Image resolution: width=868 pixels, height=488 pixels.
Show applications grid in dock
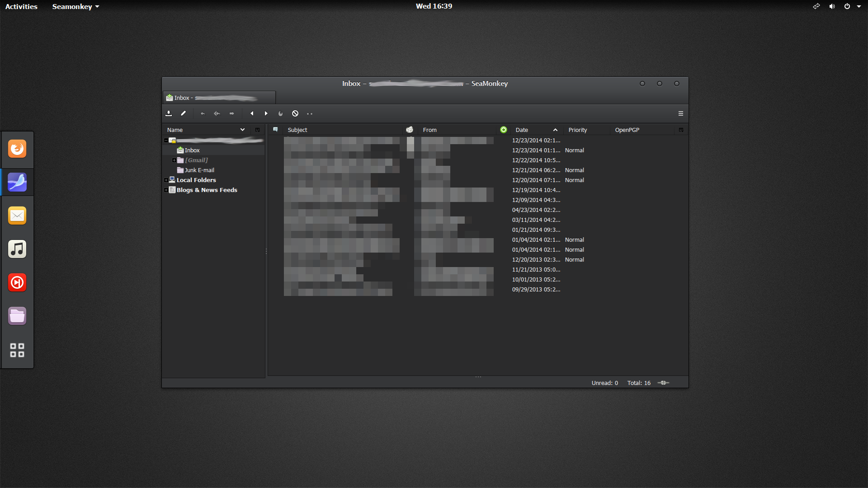click(x=17, y=350)
